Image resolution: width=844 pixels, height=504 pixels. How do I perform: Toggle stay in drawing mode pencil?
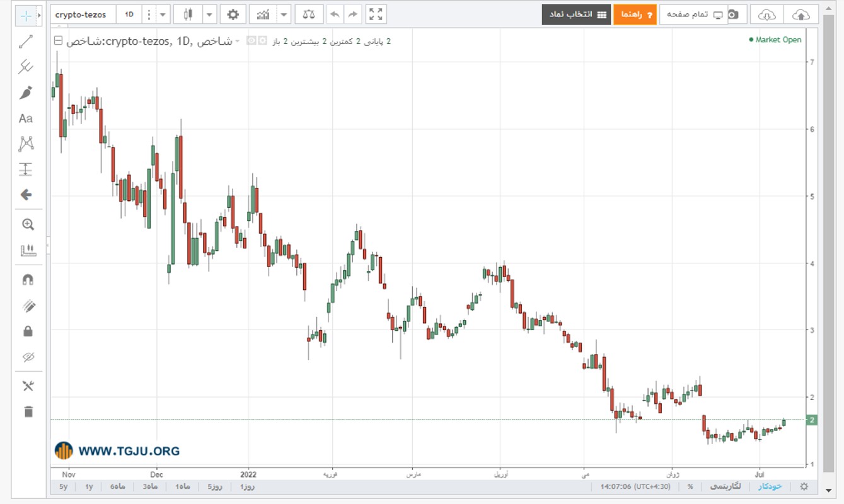pyautogui.click(x=28, y=306)
